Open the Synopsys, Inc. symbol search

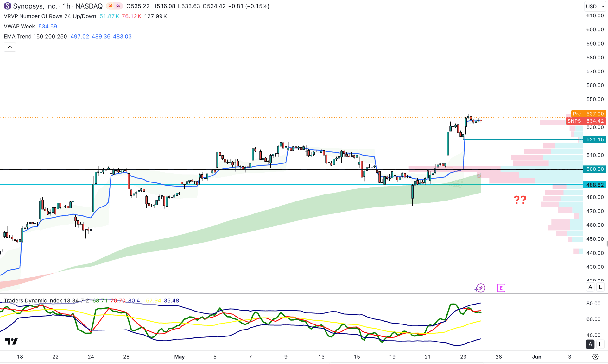click(35, 6)
